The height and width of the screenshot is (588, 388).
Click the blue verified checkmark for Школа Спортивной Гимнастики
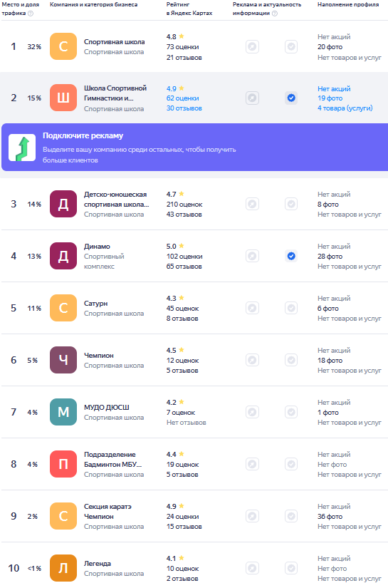[291, 98]
